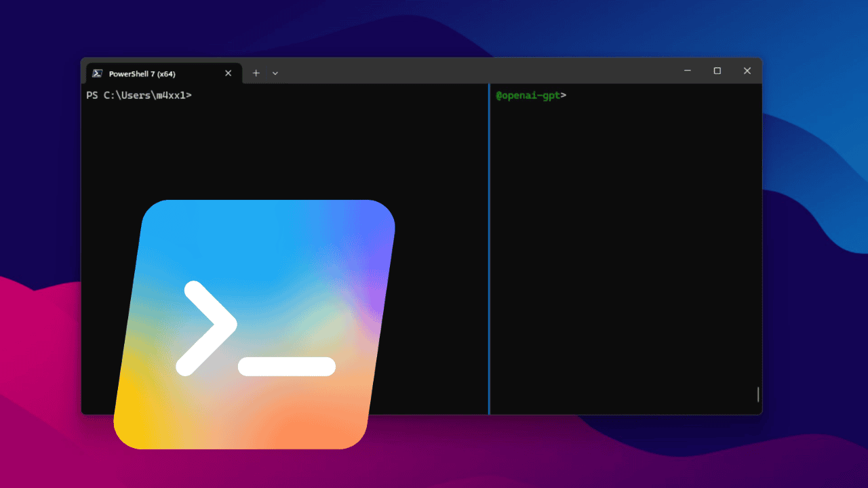Click the white chevron symbol in logo

click(x=207, y=327)
